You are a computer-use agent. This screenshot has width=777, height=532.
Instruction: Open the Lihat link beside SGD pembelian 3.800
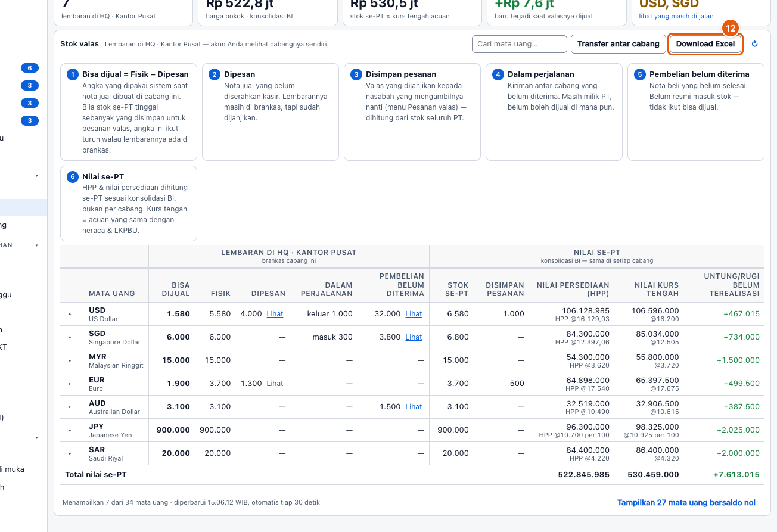pyautogui.click(x=414, y=337)
